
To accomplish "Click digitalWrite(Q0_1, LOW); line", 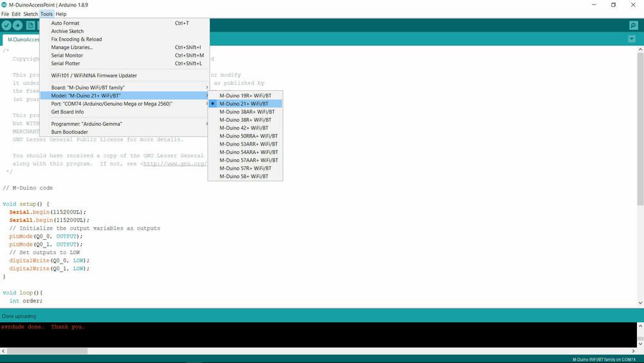I will [x=50, y=268].
